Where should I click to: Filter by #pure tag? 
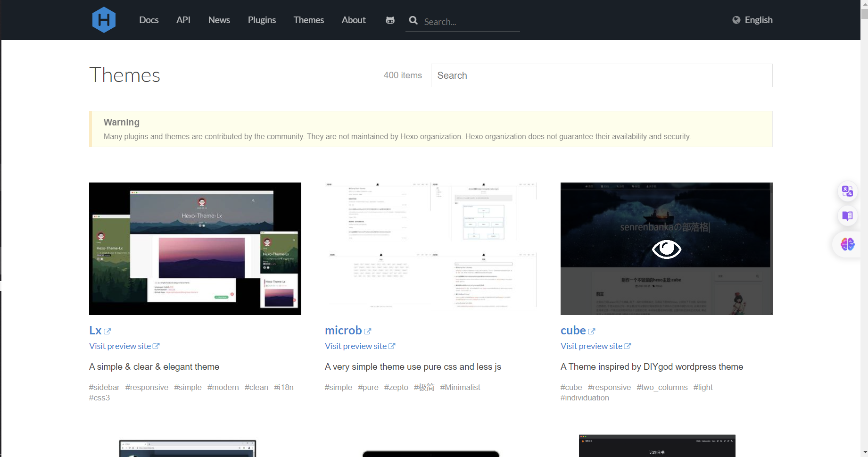pos(368,387)
